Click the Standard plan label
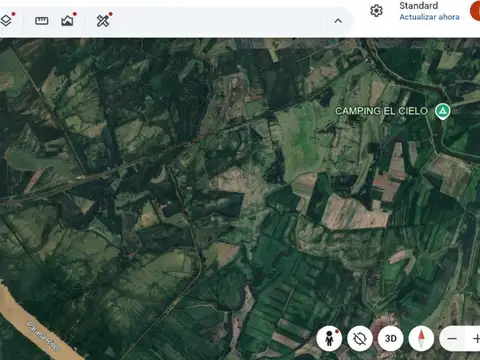This screenshot has height=360, width=480. [x=419, y=6]
